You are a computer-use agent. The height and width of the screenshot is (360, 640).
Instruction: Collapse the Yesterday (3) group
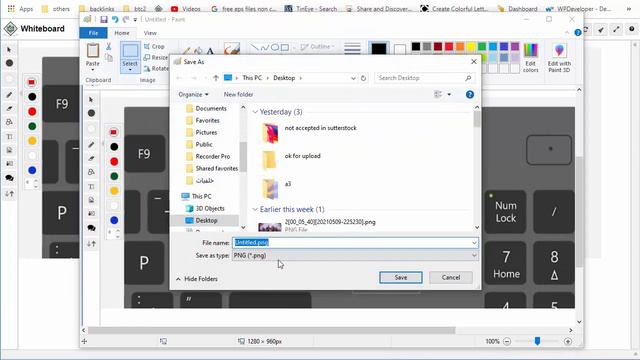(x=255, y=112)
